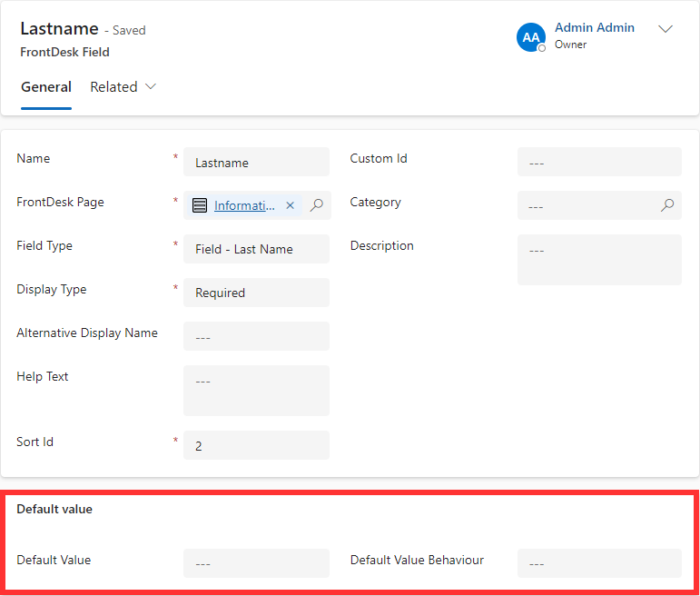Click the Help Text text area
Viewport: 700px width, 596px height.
pos(256,391)
